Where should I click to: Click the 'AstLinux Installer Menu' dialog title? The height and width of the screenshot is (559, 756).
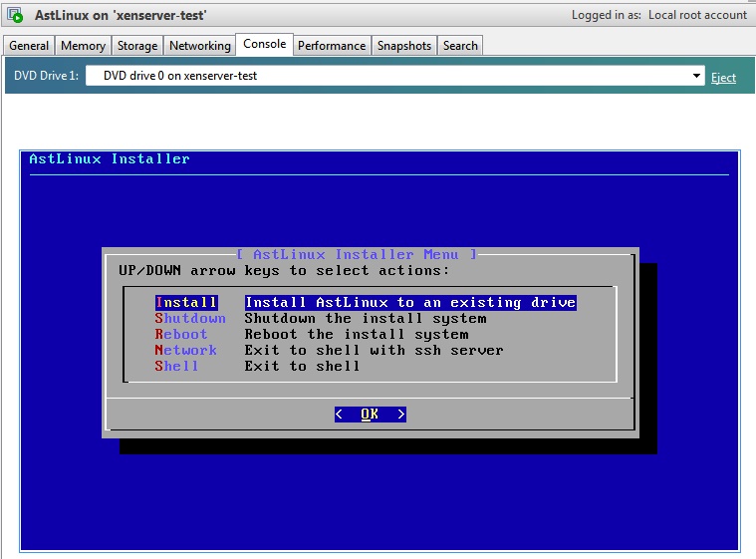click(357, 254)
